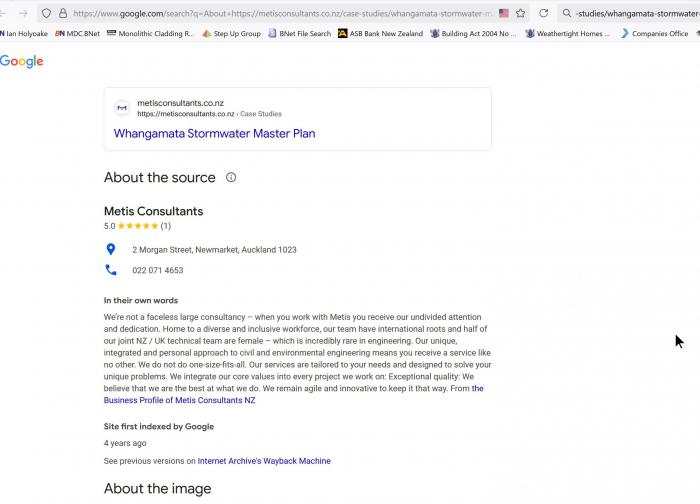Bookmark this page with the star icon
Image resolution: width=700 pixels, height=504 pixels.
pyautogui.click(x=521, y=13)
